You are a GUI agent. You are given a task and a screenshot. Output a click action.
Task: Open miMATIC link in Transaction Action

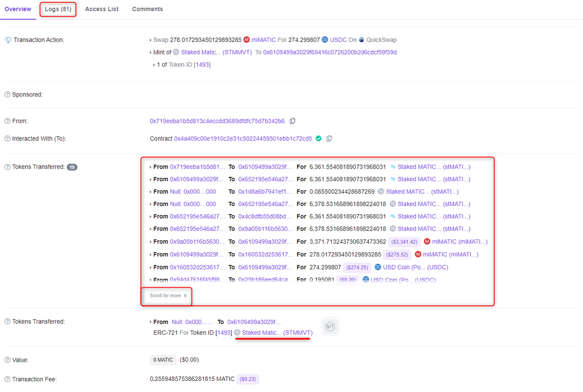point(264,40)
